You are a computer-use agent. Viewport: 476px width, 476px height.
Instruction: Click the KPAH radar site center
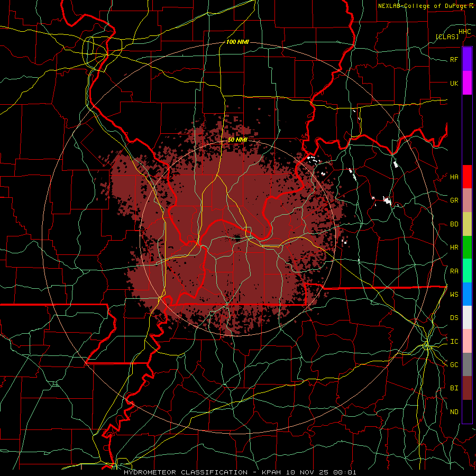[x=237, y=239]
